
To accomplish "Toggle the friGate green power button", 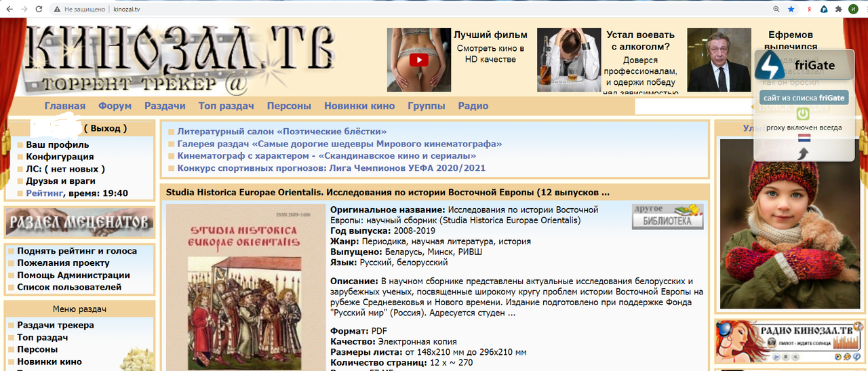I will click(803, 113).
